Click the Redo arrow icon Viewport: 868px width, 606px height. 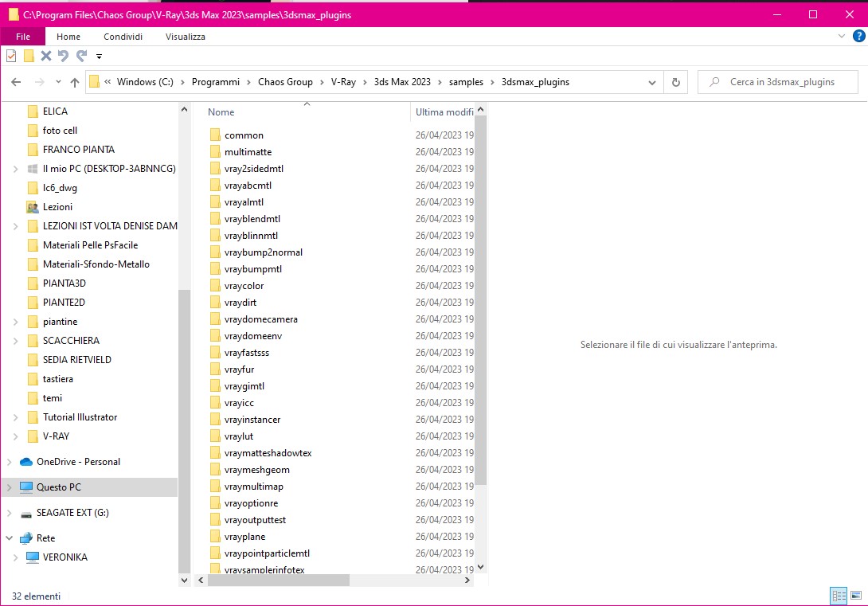tap(81, 55)
